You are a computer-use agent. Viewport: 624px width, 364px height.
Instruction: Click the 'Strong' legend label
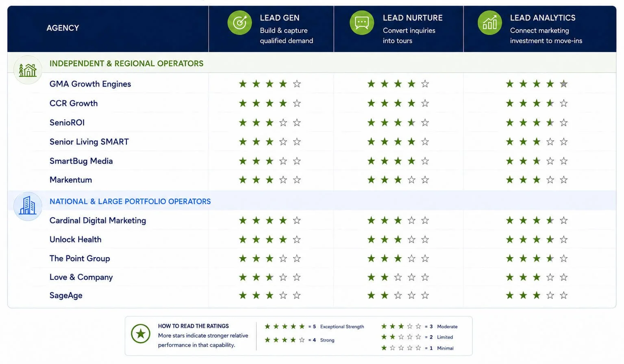click(x=327, y=340)
